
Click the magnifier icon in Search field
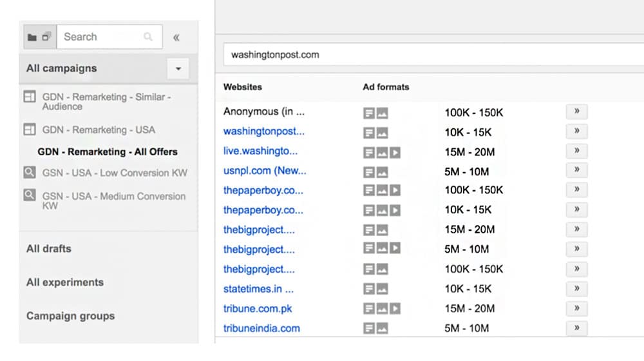point(148,37)
